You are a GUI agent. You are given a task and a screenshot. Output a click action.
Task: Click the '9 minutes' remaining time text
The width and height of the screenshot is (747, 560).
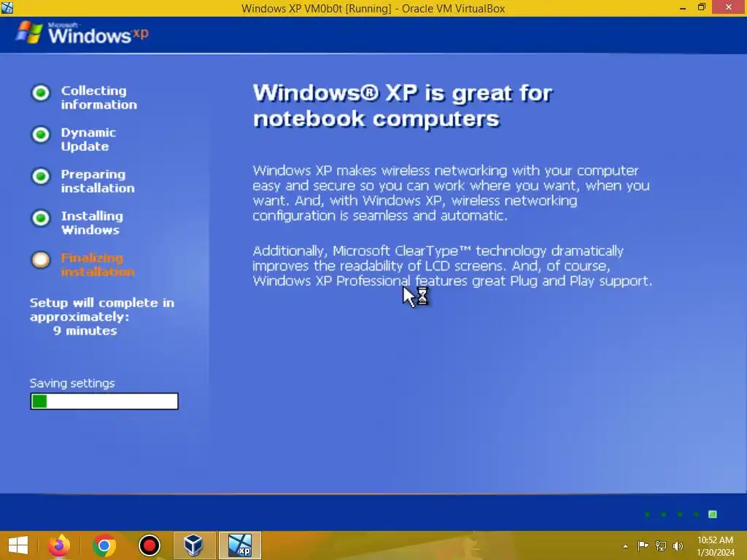point(85,330)
